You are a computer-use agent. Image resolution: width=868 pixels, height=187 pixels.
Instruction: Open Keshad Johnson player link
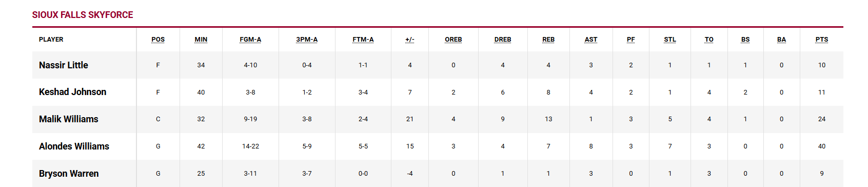pyautogui.click(x=73, y=92)
